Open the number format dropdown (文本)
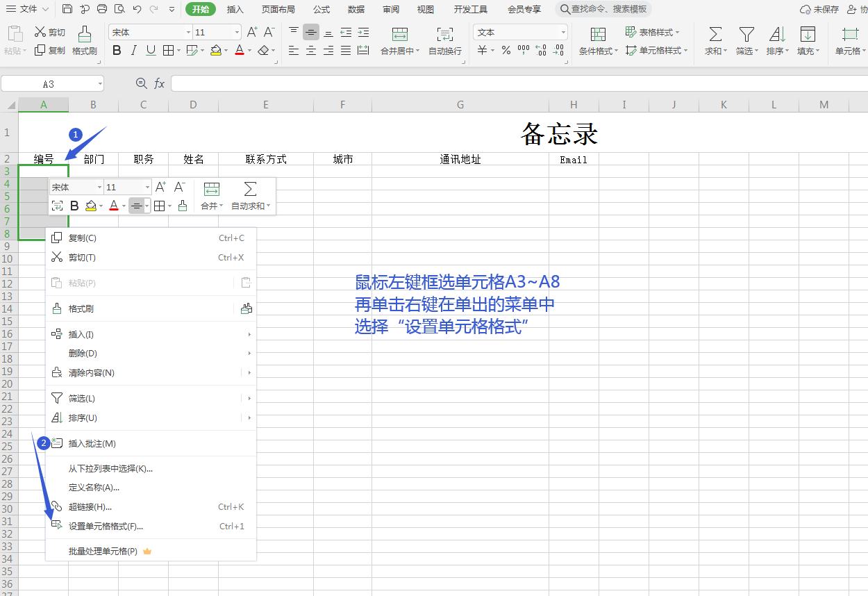Viewport: 868px width, 596px height. (x=563, y=33)
